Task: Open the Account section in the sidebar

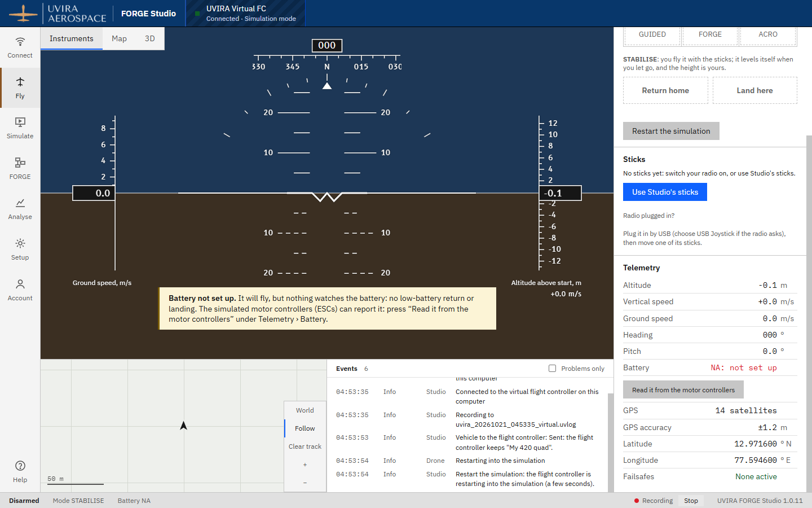Action: (20, 290)
